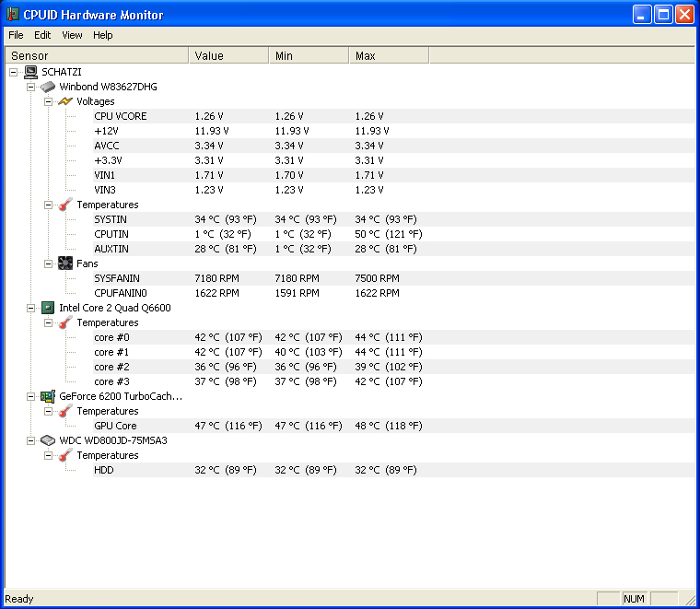This screenshot has width=700, height=609.
Task: Click the thermometer icon under Intel Core 2 Quad
Action: pyautogui.click(x=65, y=322)
